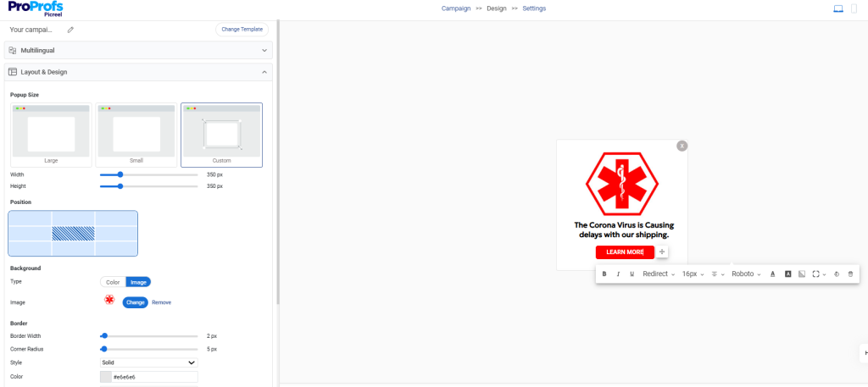Image resolution: width=868 pixels, height=387 pixels.
Task: Go to the Settings step
Action: click(x=534, y=8)
